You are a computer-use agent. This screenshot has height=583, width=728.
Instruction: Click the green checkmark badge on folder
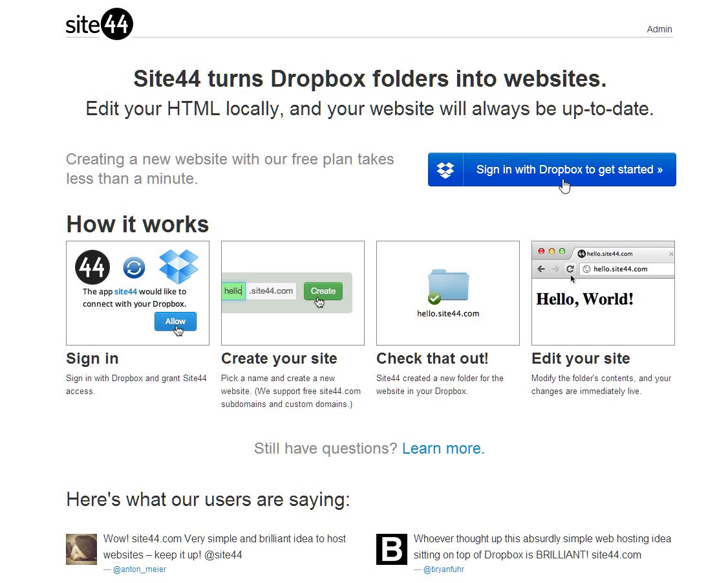tap(434, 298)
